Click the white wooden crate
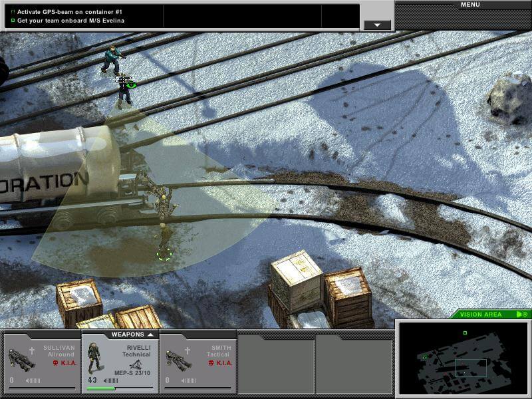Screen dimensions: 532x399 pos(296,280)
